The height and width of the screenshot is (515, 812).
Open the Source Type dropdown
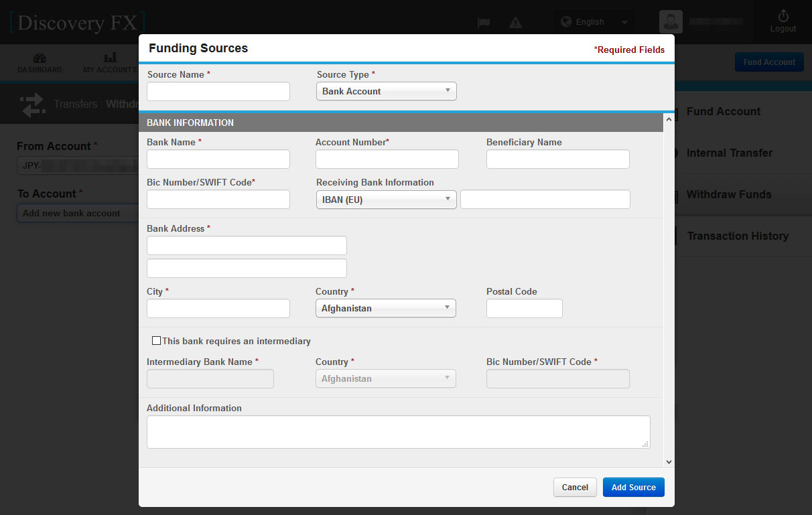pos(386,91)
